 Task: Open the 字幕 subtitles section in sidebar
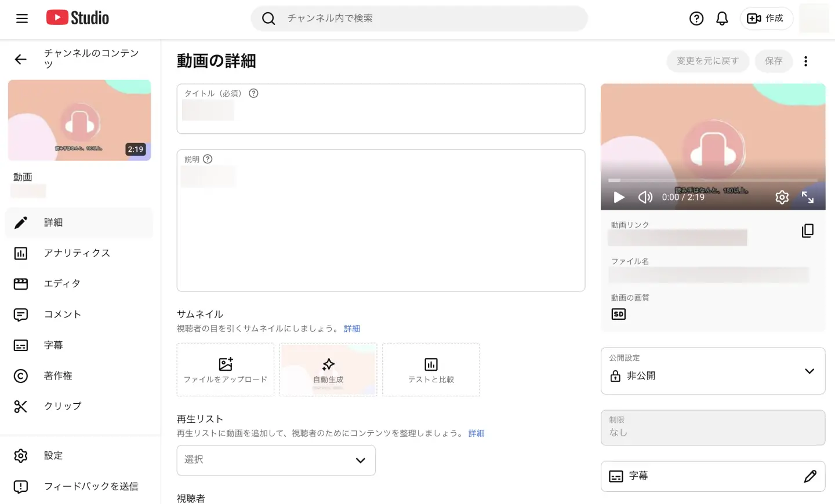point(20,345)
